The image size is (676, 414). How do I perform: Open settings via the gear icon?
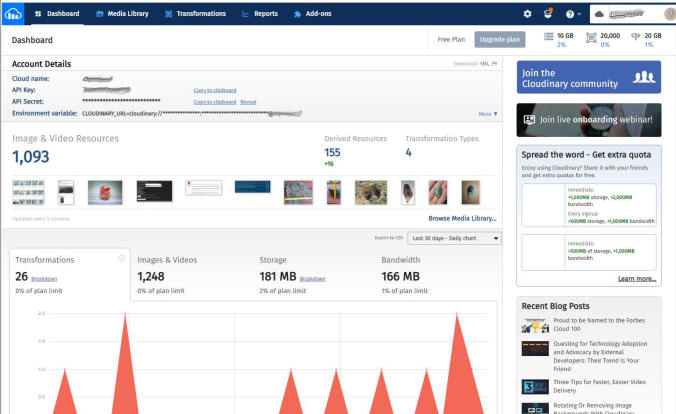pos(527,14)
